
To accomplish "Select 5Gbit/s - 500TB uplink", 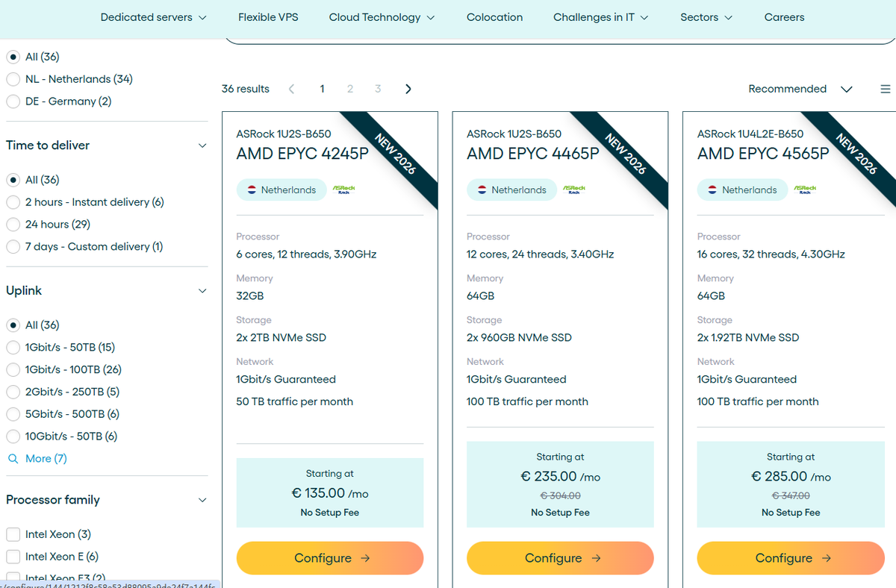I will point(13,415).
